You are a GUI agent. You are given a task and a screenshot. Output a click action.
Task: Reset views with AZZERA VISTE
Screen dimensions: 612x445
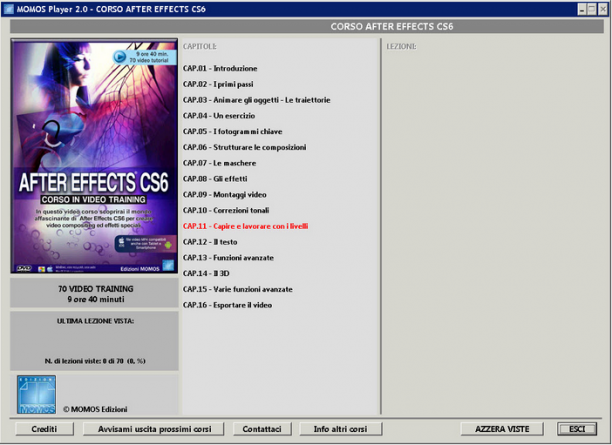point(502,429)
